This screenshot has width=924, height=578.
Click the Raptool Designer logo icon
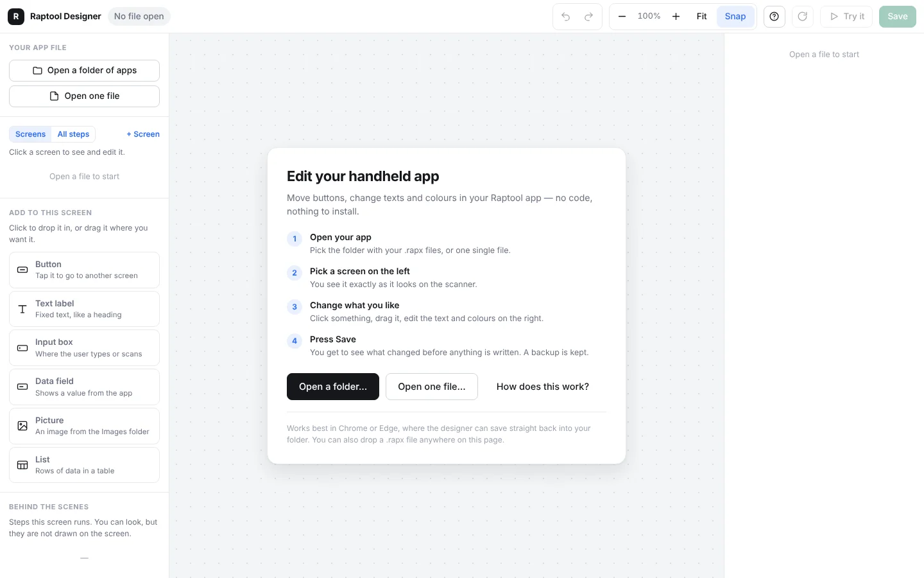click(16, 17)
